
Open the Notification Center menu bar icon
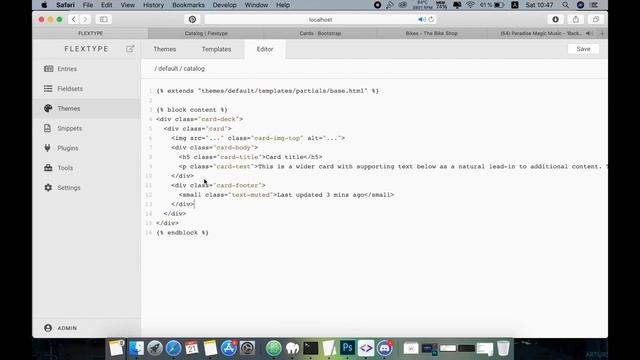[x=594, y=5]
